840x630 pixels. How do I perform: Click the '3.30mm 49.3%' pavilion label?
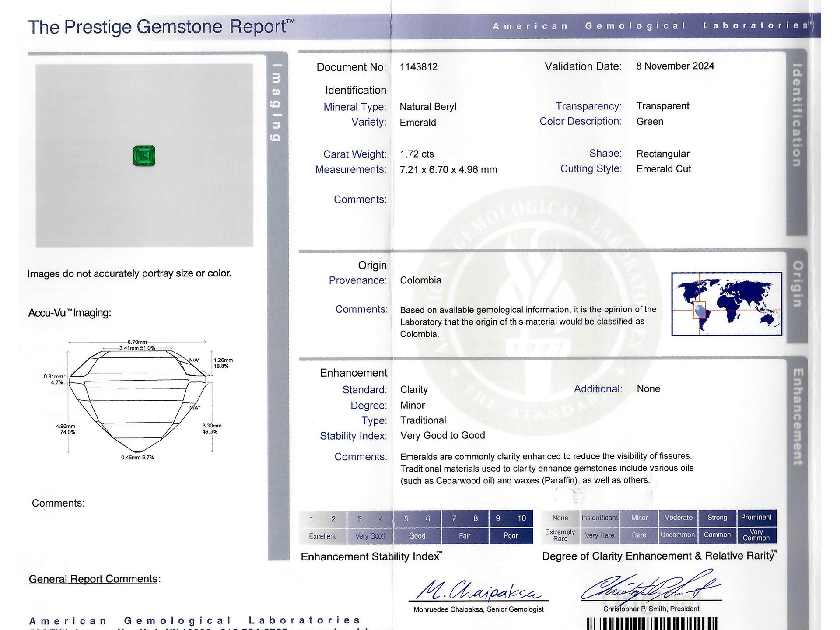click(x=212, y=429)
